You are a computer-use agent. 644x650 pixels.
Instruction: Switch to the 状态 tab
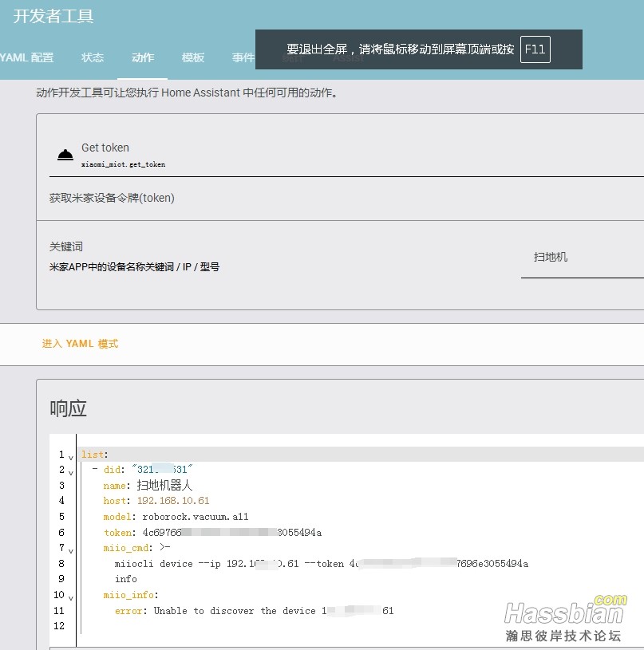(x=92, y=57)
